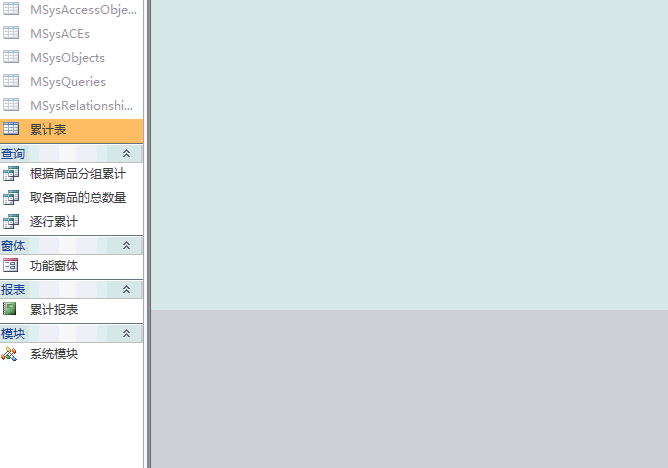Click the MSysACEs table icon
668x468 pixels.
tap(11, 33)
